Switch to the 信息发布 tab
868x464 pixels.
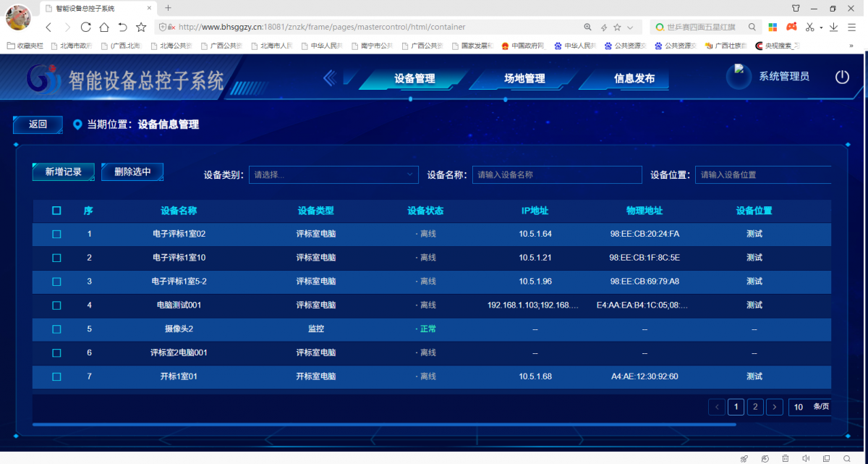pos(634,78)
